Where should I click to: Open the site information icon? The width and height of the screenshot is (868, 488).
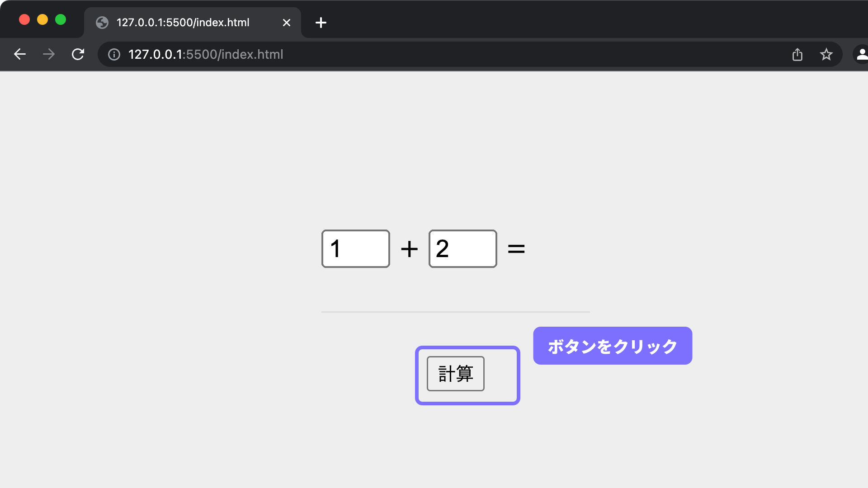[x=114, y=55]
